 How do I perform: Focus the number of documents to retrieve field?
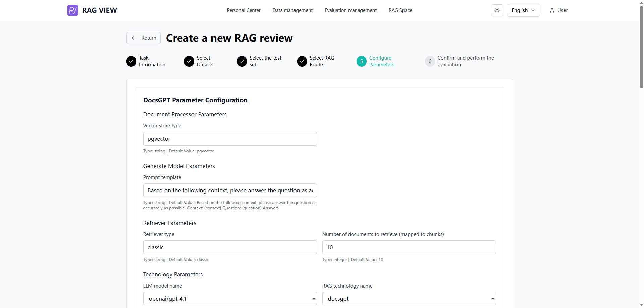[x=409, y=247]
